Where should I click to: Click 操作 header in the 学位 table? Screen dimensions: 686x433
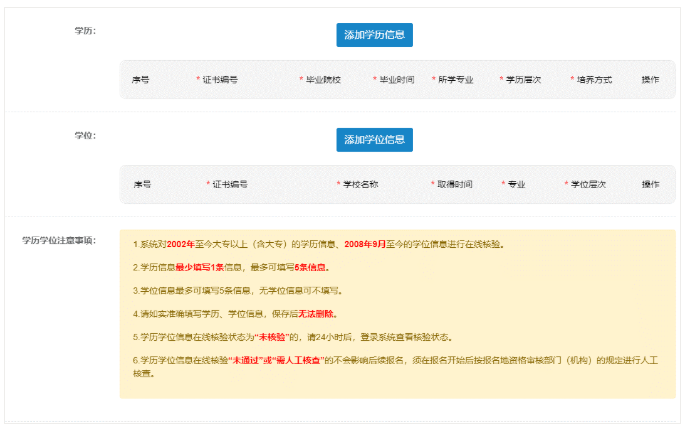(x=650, y=185)
